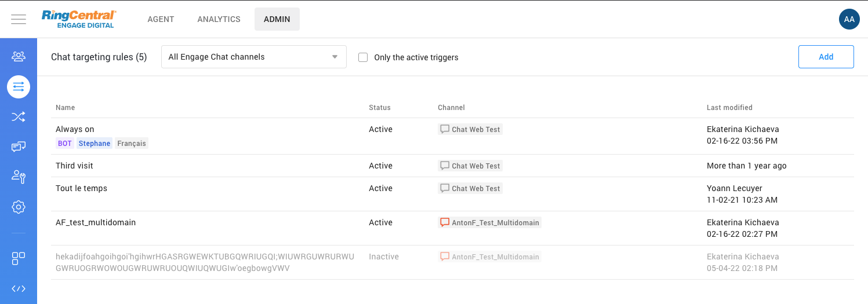This screenshot has height=304, width=868.
Task: Switch to the AGENT tab
Action: point(161,19)
